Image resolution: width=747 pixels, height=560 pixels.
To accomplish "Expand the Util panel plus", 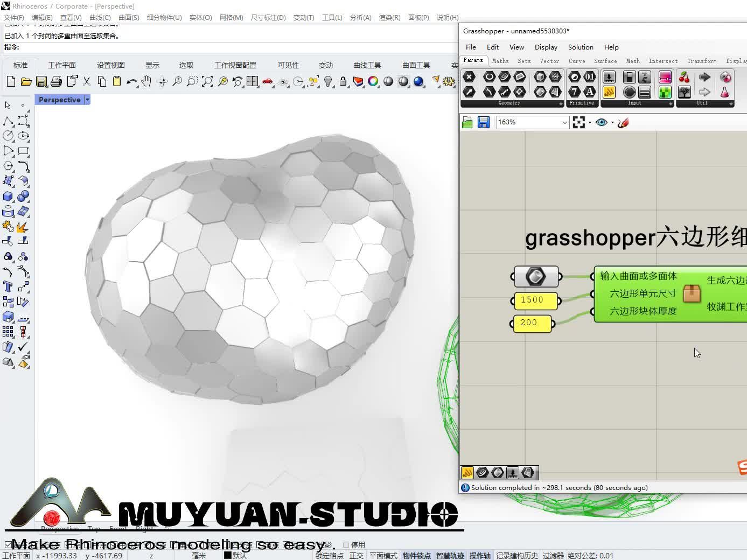I will [x=731, y=103].
